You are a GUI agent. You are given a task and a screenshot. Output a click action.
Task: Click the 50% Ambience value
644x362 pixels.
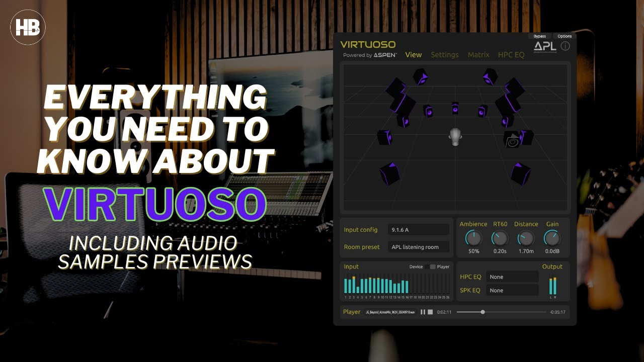click(x=473, y=251)
